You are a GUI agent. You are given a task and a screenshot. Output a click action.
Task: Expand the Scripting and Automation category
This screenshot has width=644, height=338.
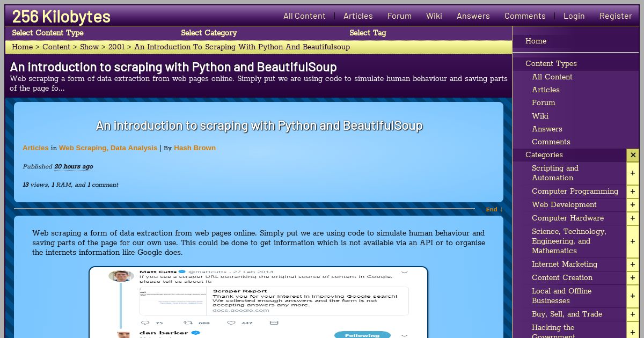coord(633,173)
